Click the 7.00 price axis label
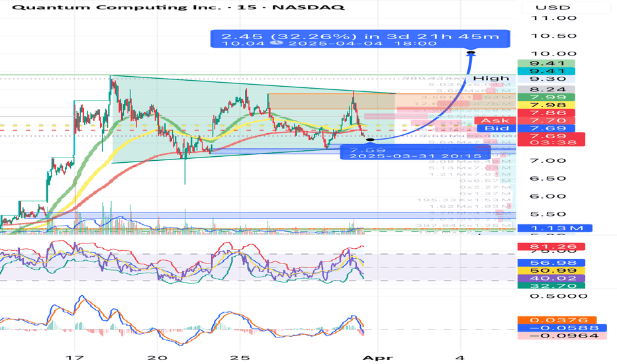 pos(547,161)
